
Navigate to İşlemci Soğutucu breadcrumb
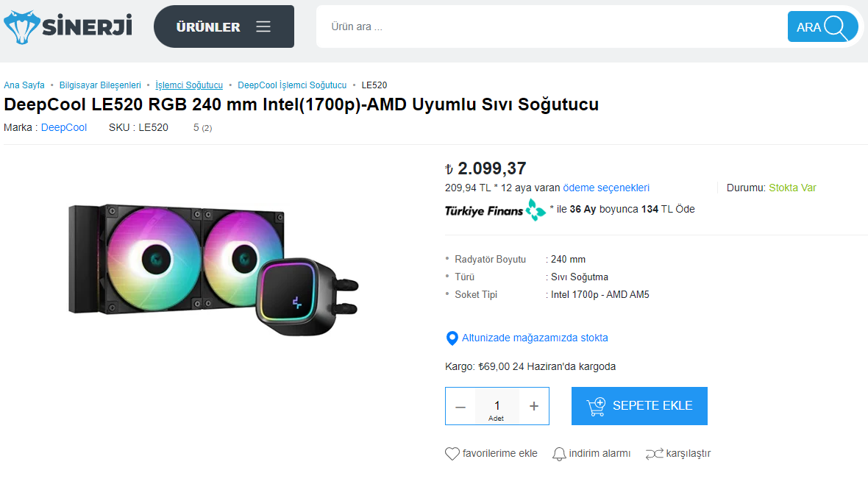pos(189,85)
